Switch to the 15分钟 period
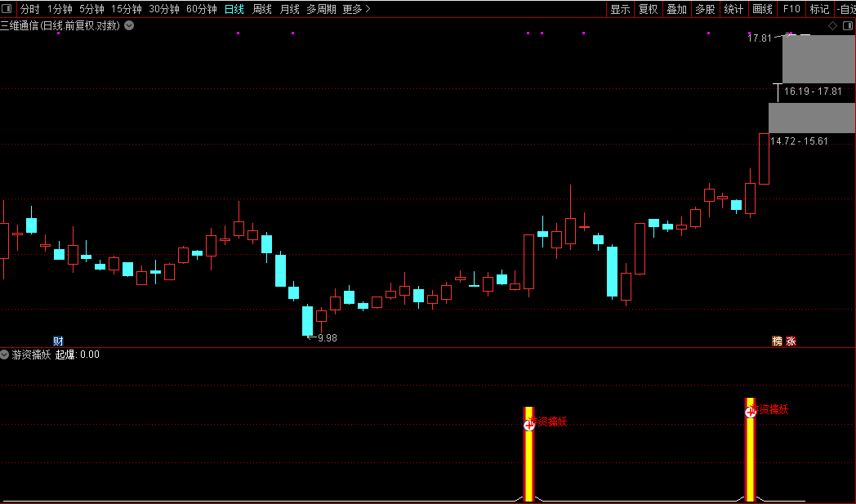 tap(127, 9)
